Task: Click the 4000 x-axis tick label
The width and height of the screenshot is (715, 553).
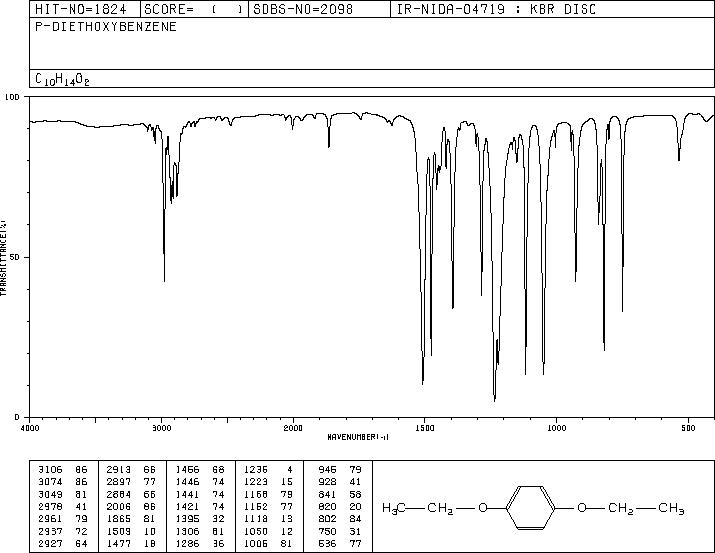Action: pos(30,428)
